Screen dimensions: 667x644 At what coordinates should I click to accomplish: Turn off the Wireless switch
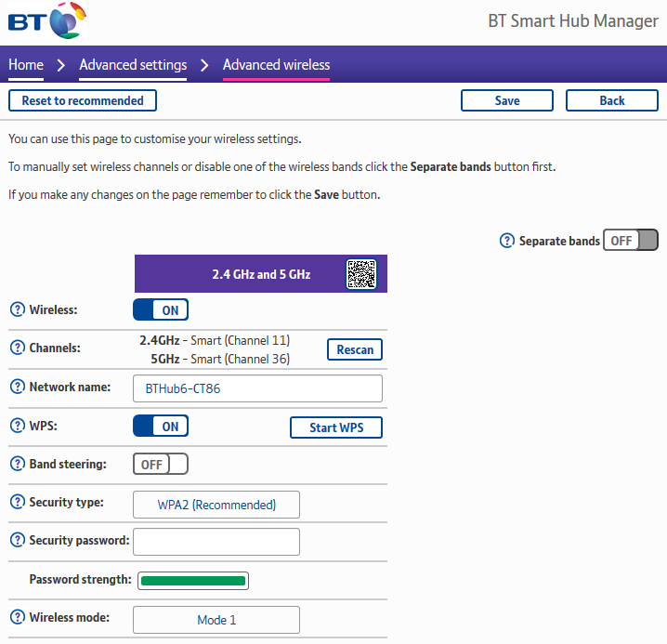pyautogui.click(x=161, y=309)
